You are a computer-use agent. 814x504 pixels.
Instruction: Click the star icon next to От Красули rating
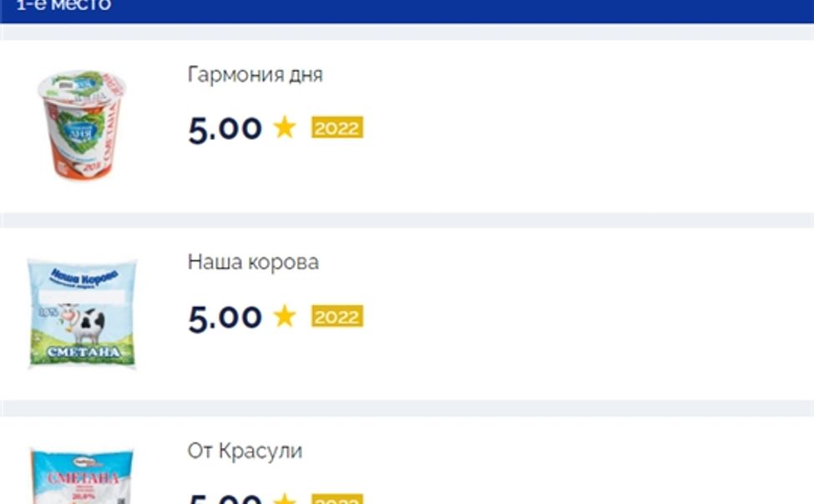tap(284, 498)
